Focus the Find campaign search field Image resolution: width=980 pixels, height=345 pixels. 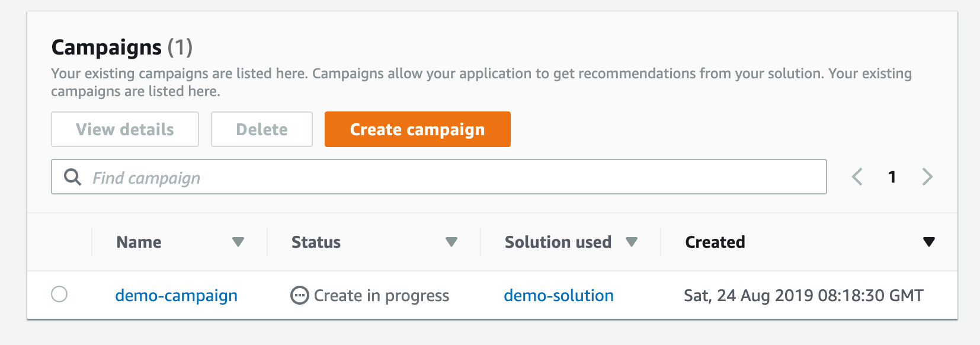[439, 177]
